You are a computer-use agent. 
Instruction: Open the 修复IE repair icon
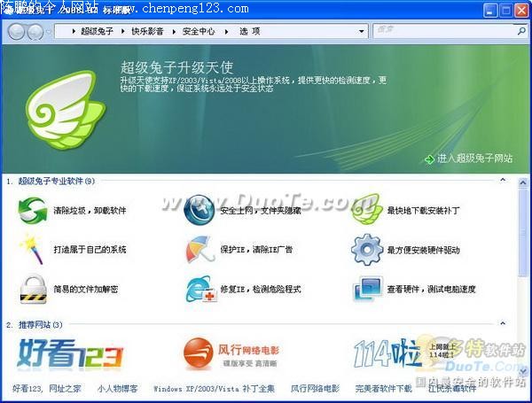199,289
